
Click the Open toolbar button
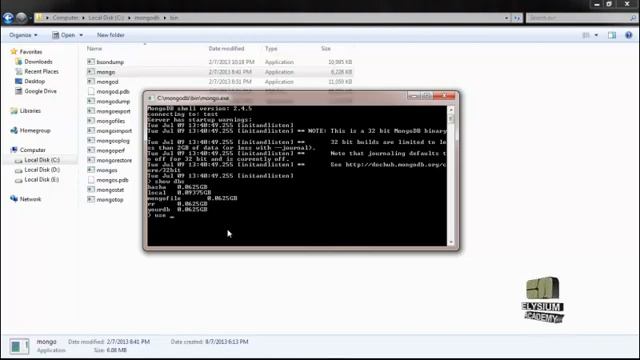(x=64, y=35)
